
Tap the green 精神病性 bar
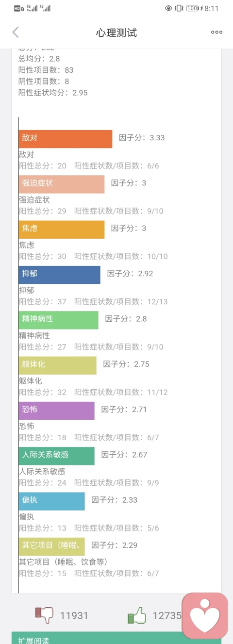(59, 320)
